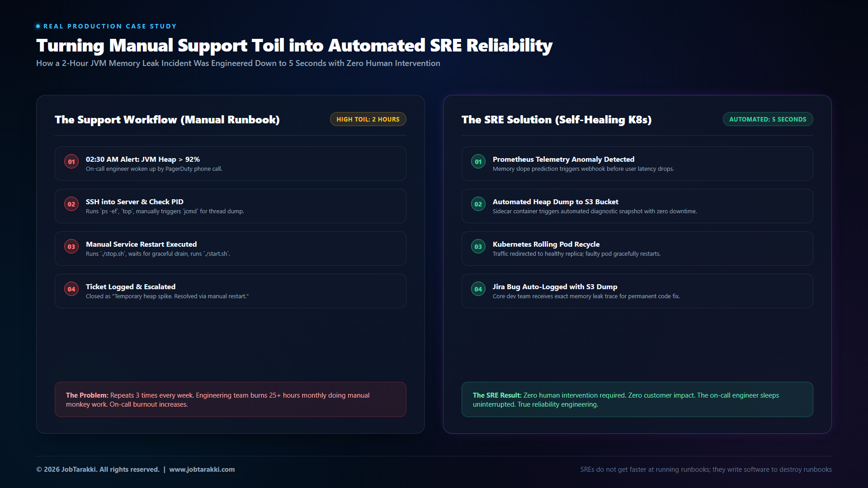This screenshot has height=488, width=868.
Task: Click 'On-call engineer woken up by PagerDuty' text
Action: point(154,169)
